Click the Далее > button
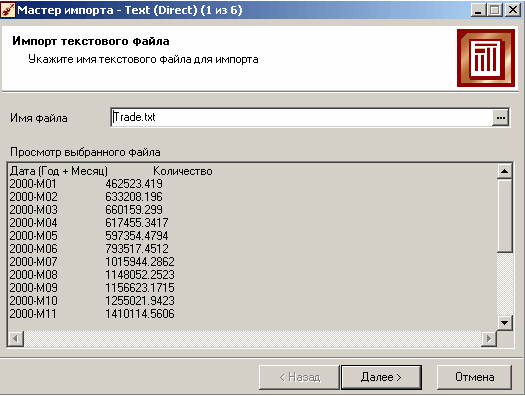525x396 pixels. tap(381, 377)
